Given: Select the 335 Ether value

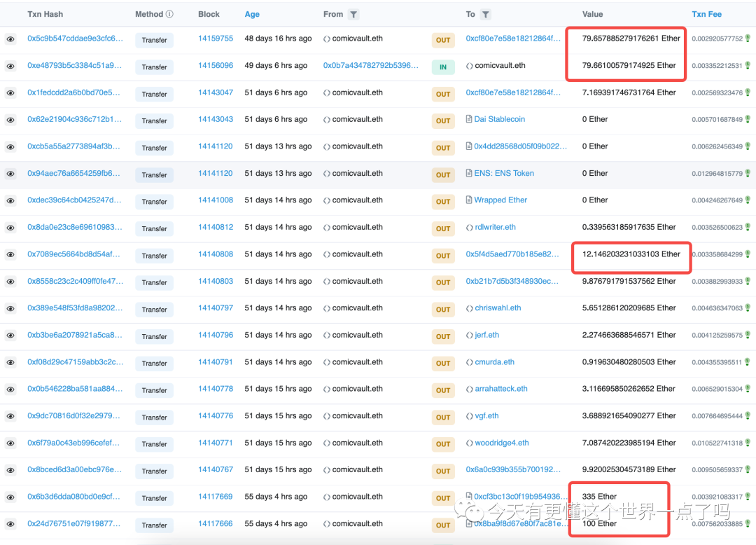Looking at the screenshot, I should [x=599, y=496].
